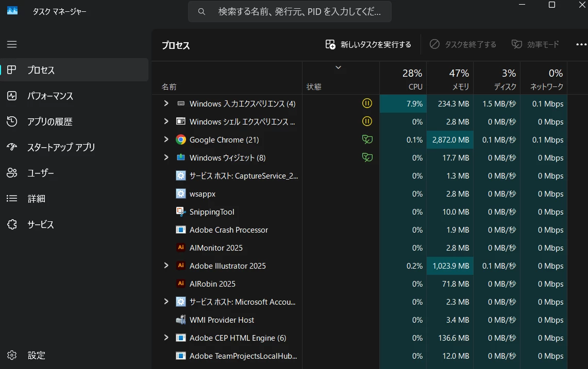Sort by the メモリ 47% column header
Viewport: 588px width, 369px height.
(x=450, y=78)
